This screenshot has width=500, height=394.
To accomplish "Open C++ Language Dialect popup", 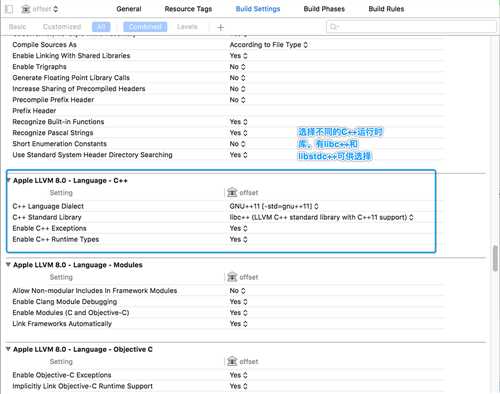I will tap(274, 206).
